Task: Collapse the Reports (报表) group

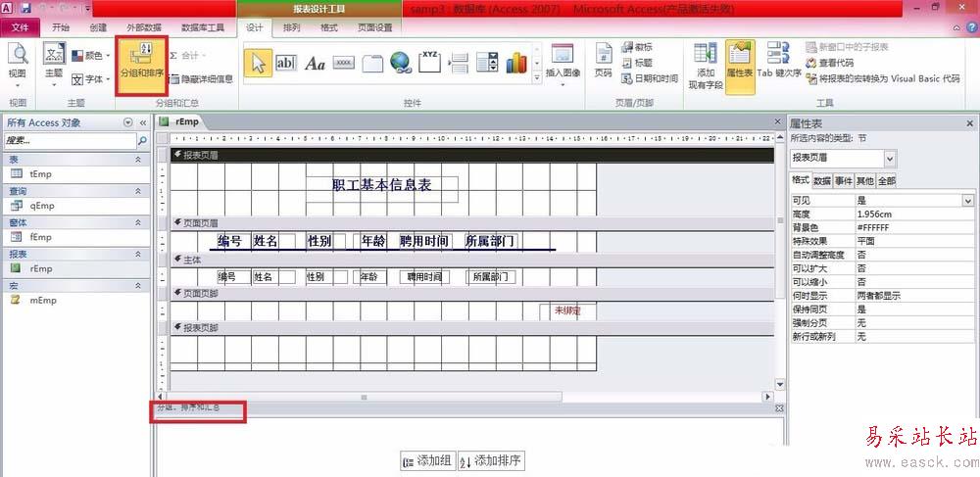Action: 138,254
